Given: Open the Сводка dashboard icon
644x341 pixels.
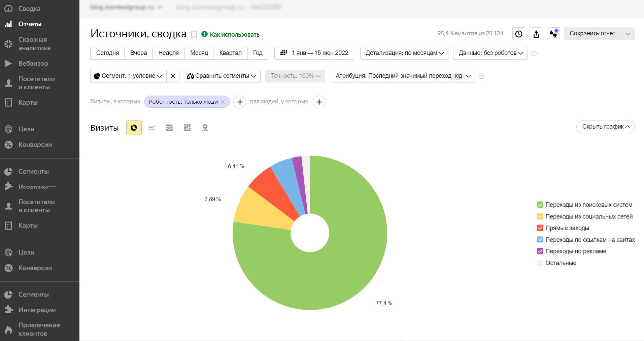Looking at the screenshot, I should tap(8, 8).
